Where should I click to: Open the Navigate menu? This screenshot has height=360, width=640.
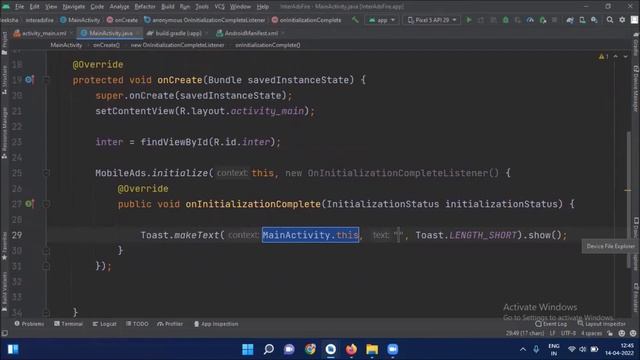click(x=73, y=7)
